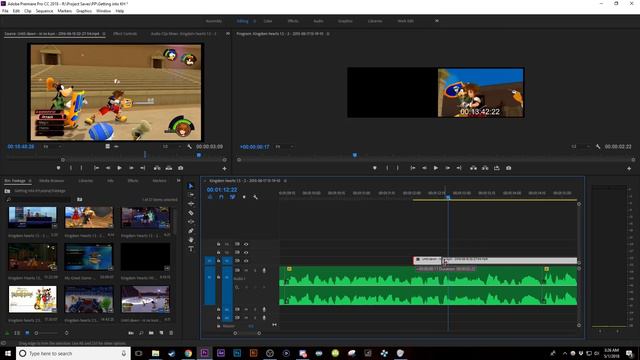This screenshot has height=360, width=640.
Task: Export frame from Program monitor
Action: 509,168
